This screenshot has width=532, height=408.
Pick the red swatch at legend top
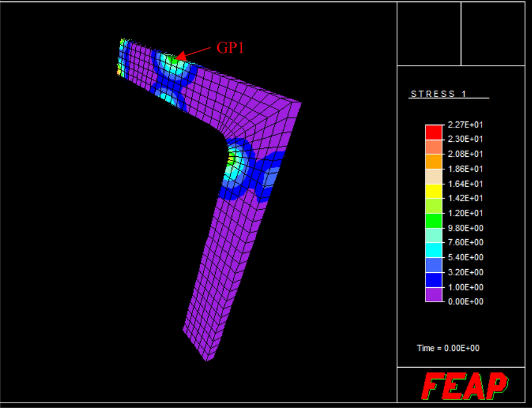[433, 132]
